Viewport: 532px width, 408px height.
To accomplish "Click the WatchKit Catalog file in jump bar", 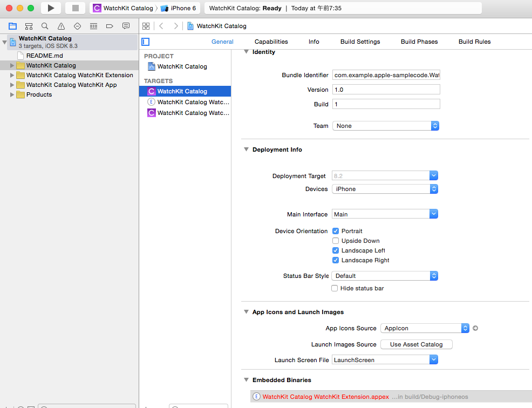I will pyautogui.click(x=217, y=26).
